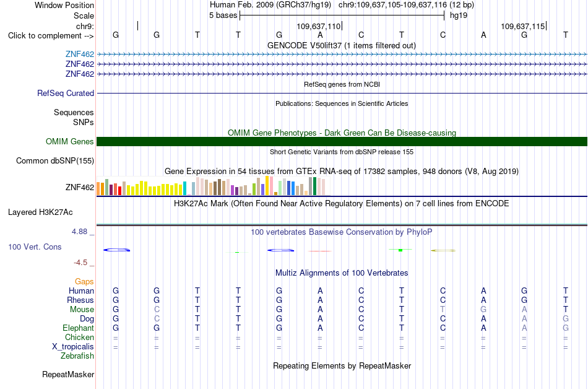
Task: Click the Mouse species label
Action: pyautogui.click(x=82, y=310)
